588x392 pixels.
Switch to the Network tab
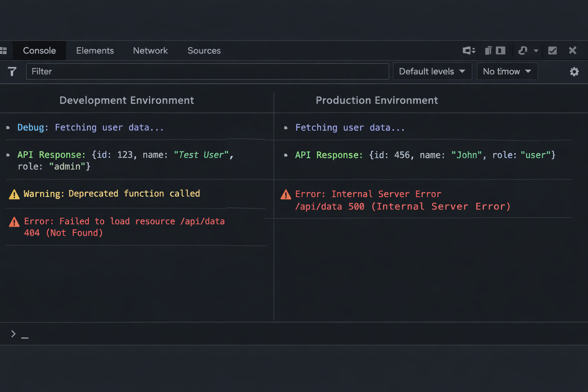(150, 51)
